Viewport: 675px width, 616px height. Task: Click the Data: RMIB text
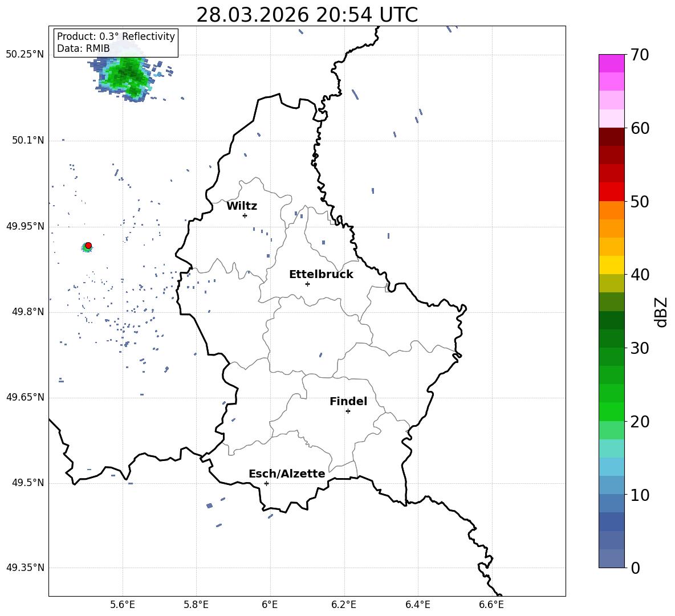click(83, 48)
